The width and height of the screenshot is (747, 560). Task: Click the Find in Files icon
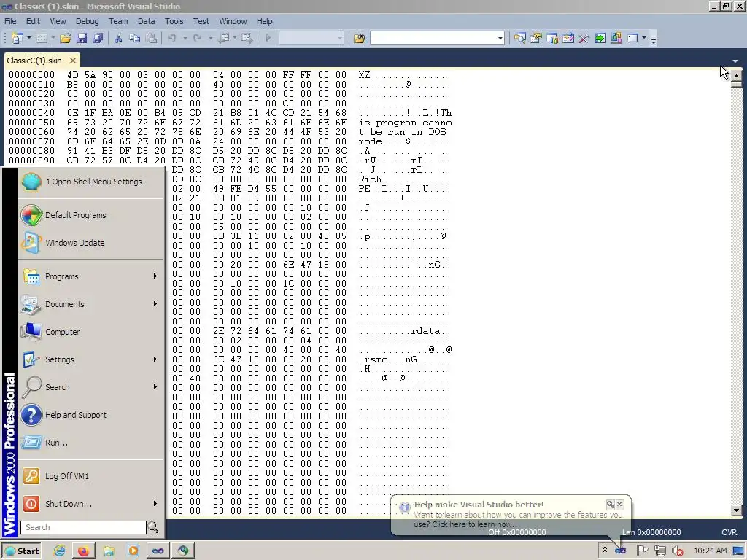click(x=359, y=38)
